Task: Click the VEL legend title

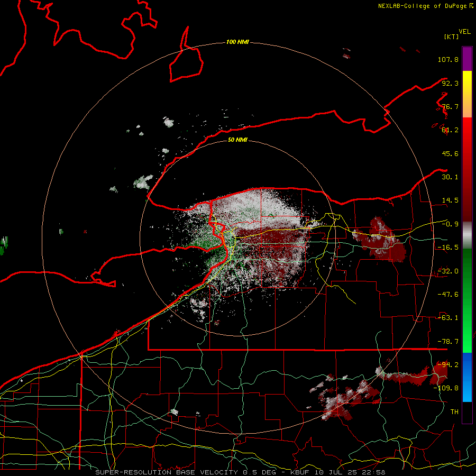Action: pos(464,32)
